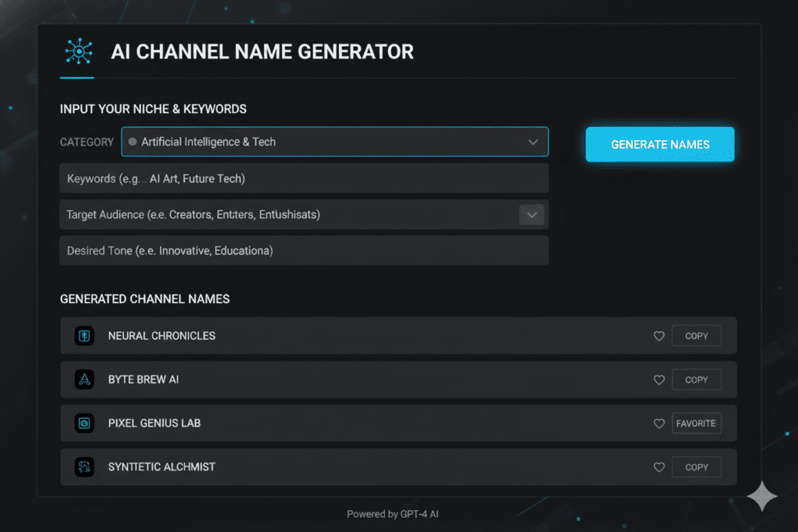Open the Artificial Intelligence & Tech category dropdown
This screenshot has height=532, width=798.
(x=335, y=142)
